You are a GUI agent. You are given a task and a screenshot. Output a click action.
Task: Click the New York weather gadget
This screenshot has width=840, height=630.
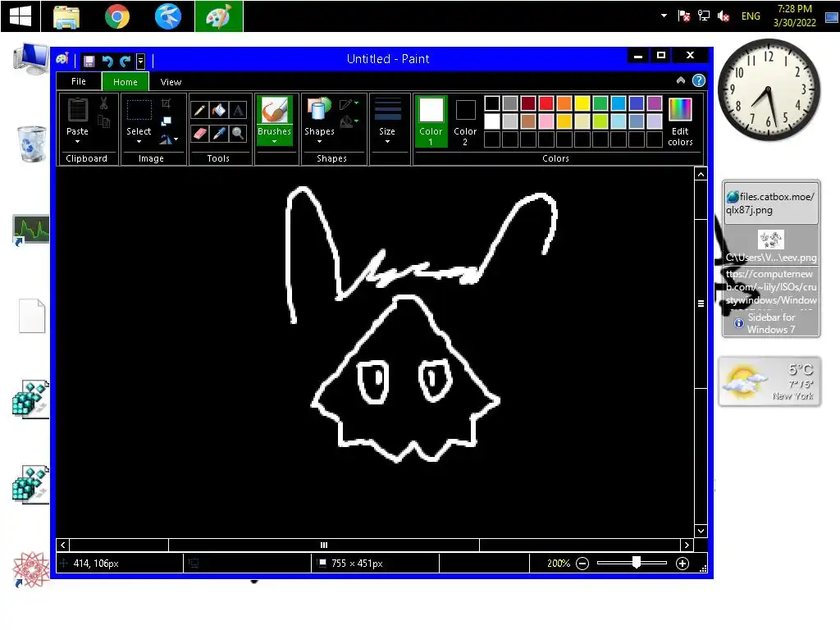(x=769, y=381)
